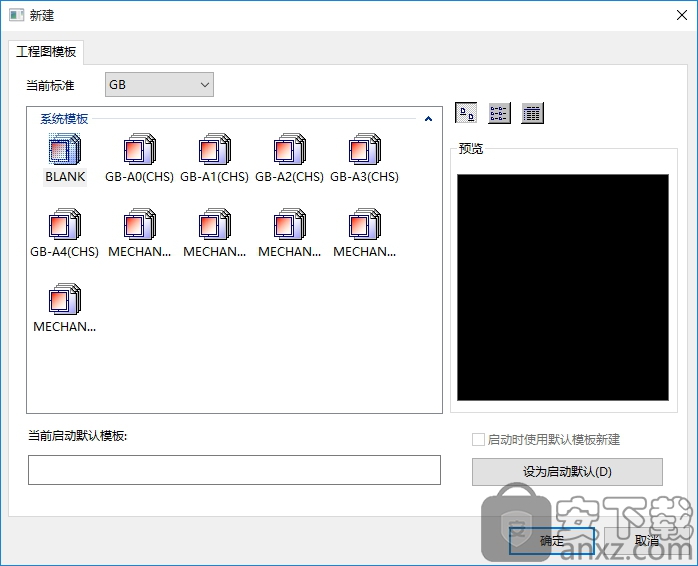The width and height of the screenshot is (698, 566).
Task: Switch to large icon view mode
Action: 466,113
